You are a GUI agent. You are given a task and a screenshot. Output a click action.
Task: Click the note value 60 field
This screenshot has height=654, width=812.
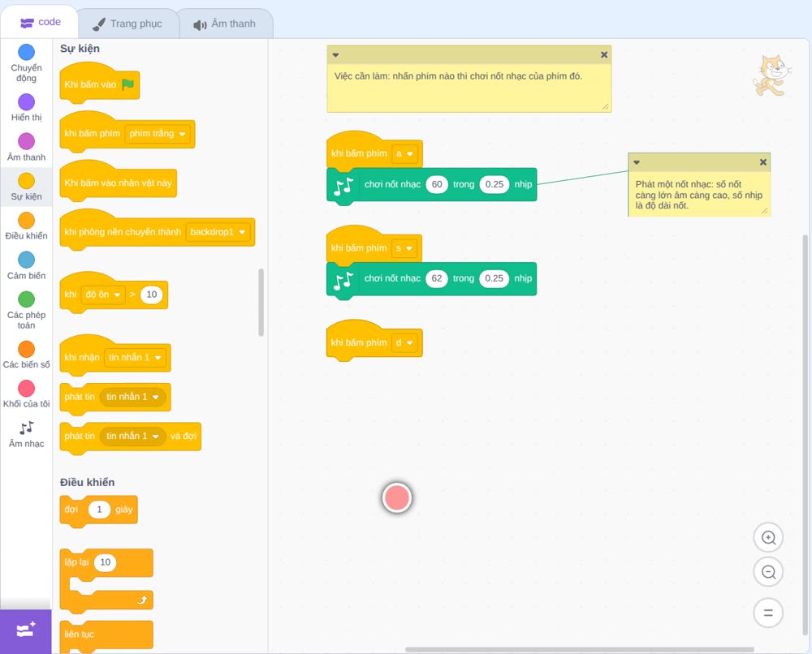pyautogui.click(x=437, y=184)
